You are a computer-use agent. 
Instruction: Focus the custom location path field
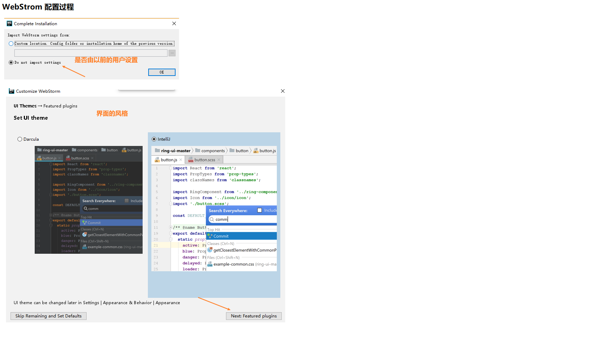(x=91, y=53)
